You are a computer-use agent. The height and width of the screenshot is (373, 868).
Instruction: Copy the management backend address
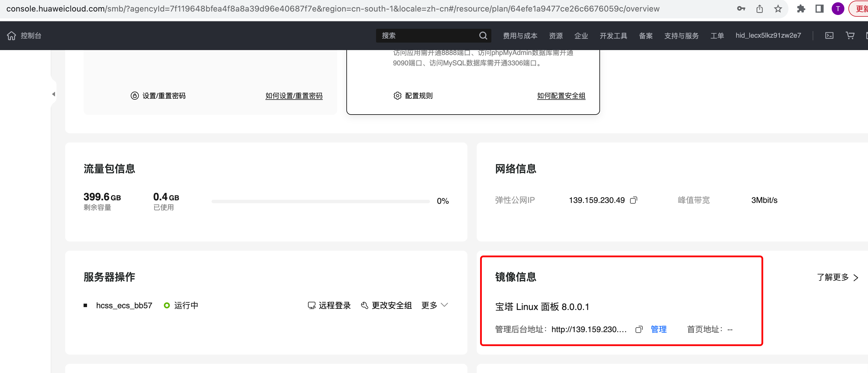639,330
